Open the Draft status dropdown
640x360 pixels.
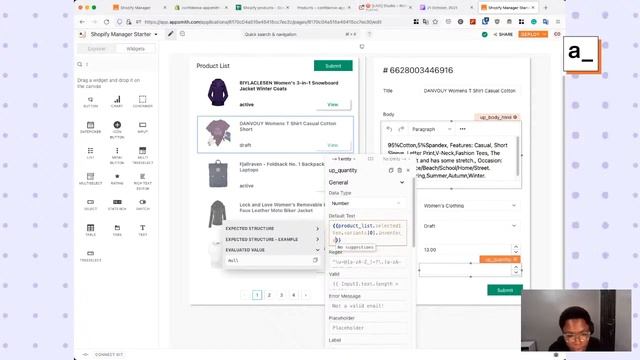point(470,226)
